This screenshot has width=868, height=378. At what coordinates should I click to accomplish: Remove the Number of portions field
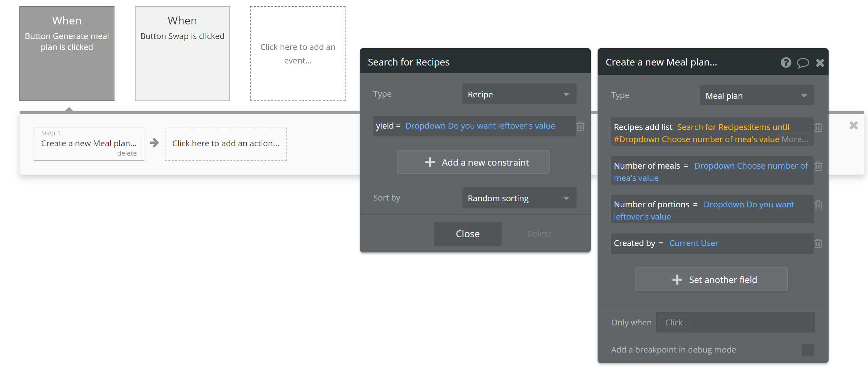point(818,205)
